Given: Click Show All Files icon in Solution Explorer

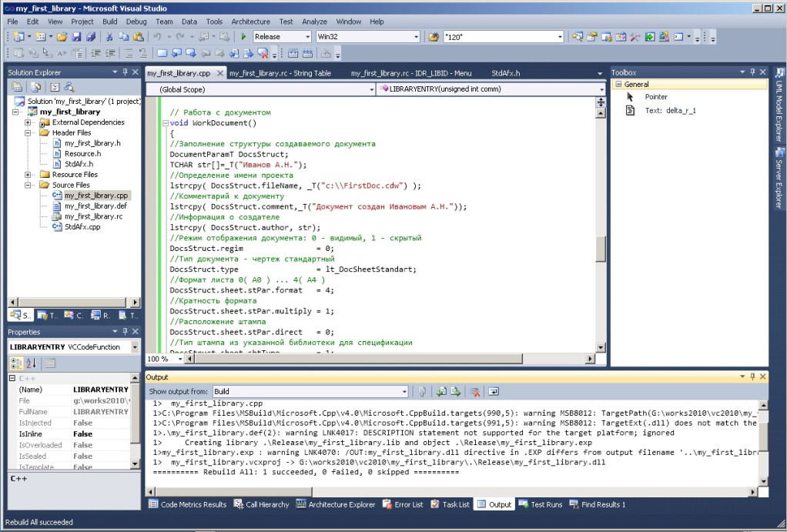Looking at the screenshot, I should [x=35, y=87].
